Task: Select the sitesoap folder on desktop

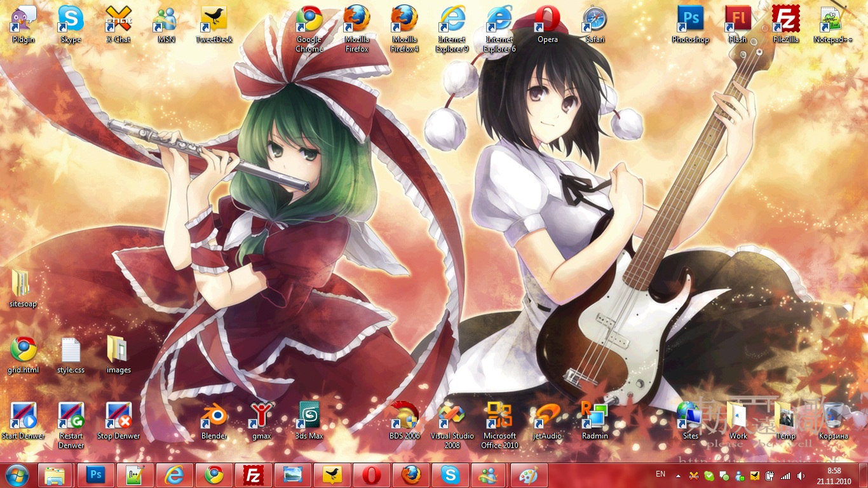Action: coord(24,289)
